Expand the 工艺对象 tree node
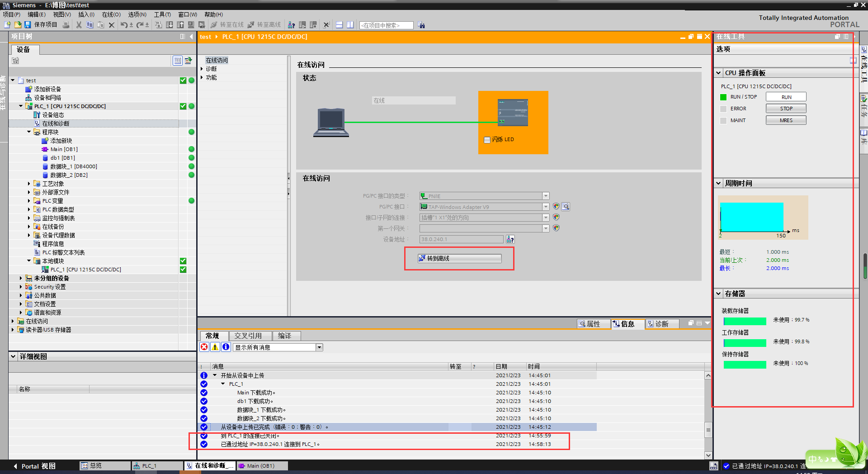The width and height of the screenshot is (868, 474). pyautogui.click(x=29, y=184)
